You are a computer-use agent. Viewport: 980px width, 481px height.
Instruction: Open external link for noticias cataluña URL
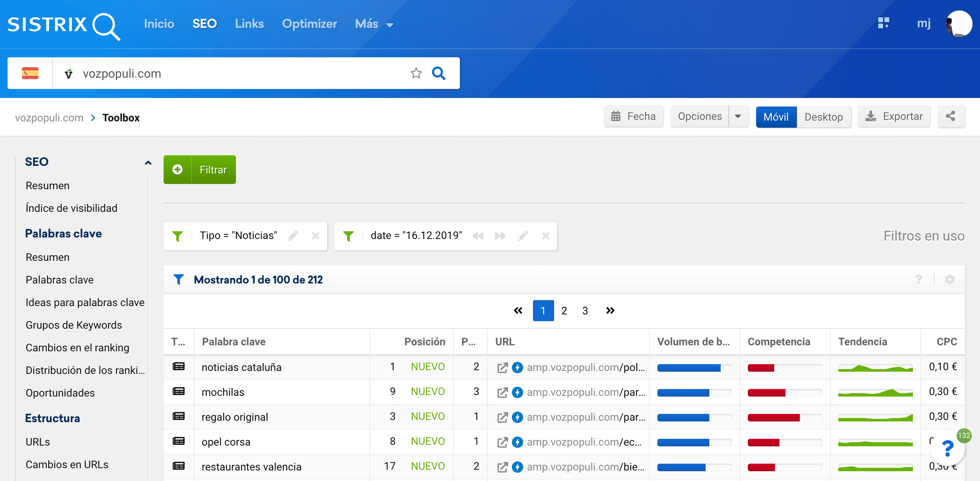coord(502,368)
